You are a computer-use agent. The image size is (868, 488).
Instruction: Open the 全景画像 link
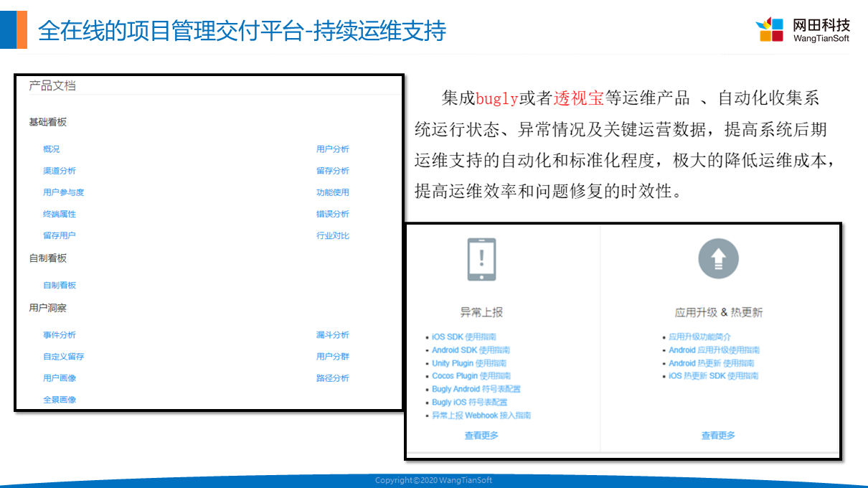(x=60, y=400)
